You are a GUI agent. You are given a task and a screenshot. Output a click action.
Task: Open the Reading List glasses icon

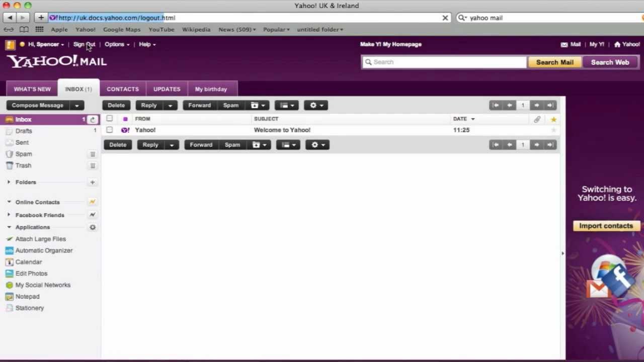9,30
